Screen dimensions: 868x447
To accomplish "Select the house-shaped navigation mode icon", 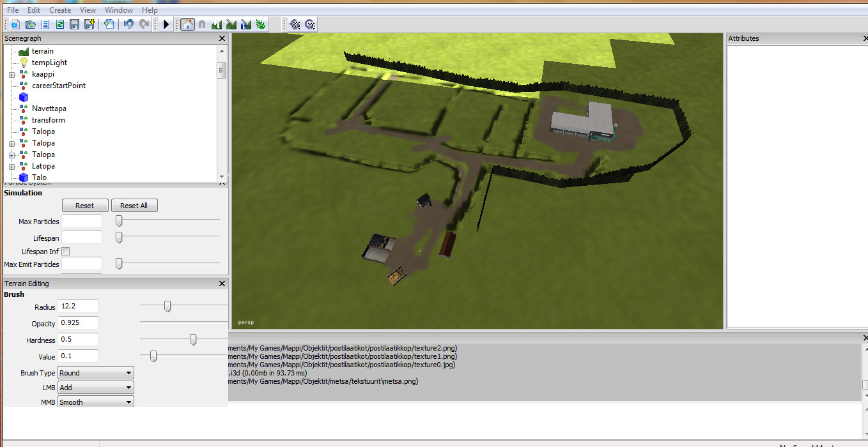I will pos(187,24).
